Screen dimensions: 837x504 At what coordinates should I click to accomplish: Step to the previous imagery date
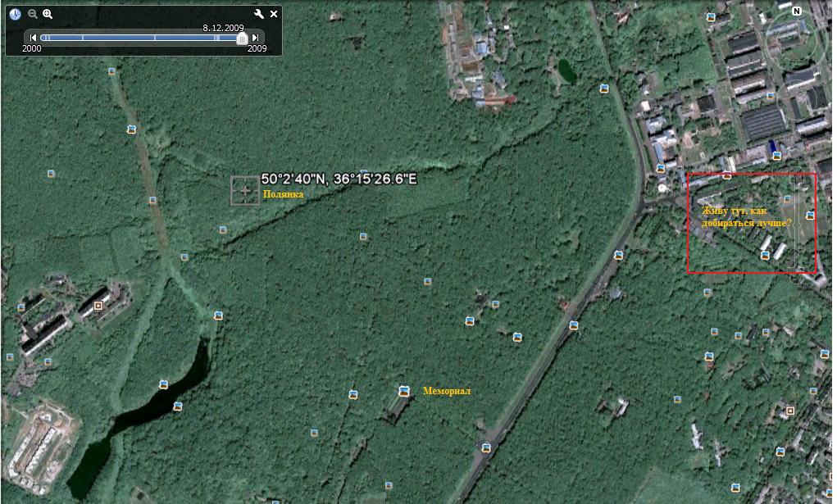33,38
